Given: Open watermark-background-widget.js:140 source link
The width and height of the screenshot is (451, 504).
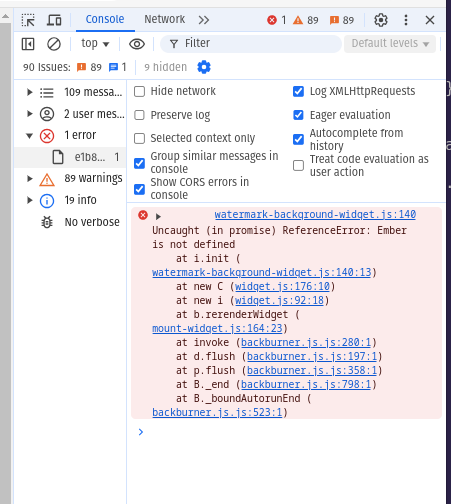Looking at the screenshot, I should click(x=315, y=214).
